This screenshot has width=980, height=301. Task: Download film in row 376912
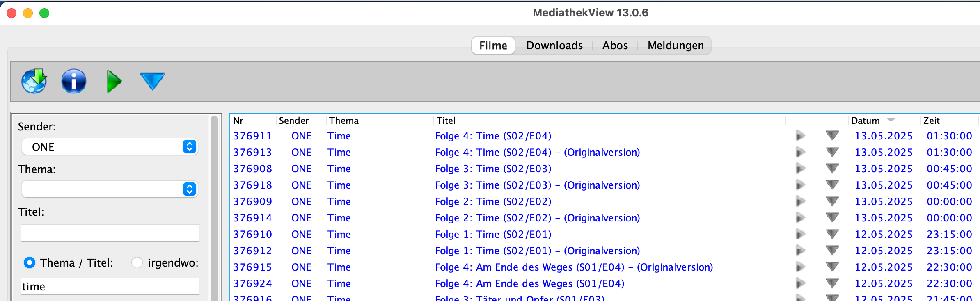coord(832,251)
